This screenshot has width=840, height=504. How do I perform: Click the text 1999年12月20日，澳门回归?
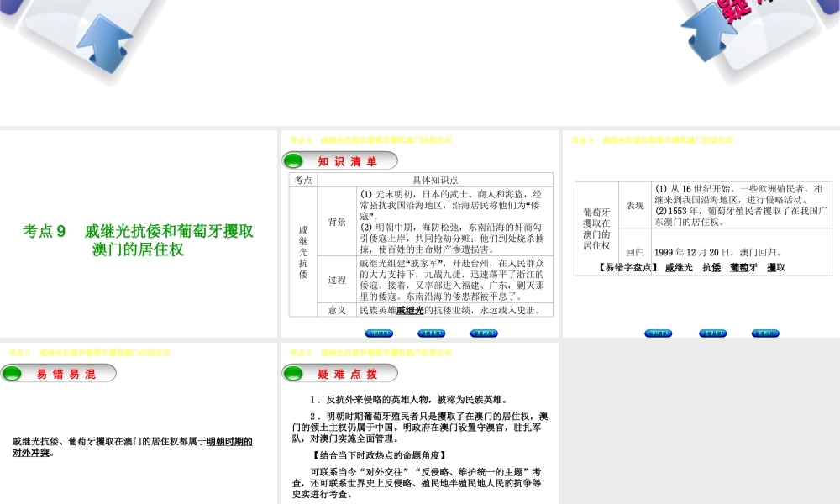[x=718, y=252]
